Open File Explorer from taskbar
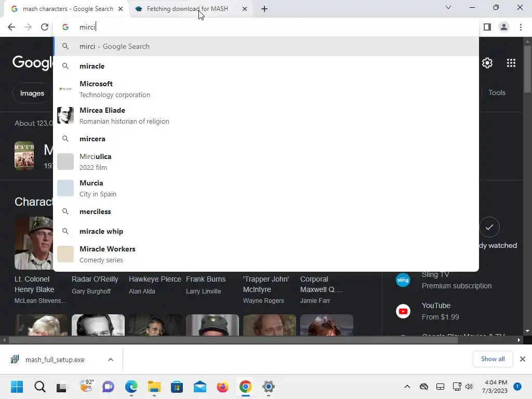The height and width of the screenshot is (399, 532). [x=154, y=387]
